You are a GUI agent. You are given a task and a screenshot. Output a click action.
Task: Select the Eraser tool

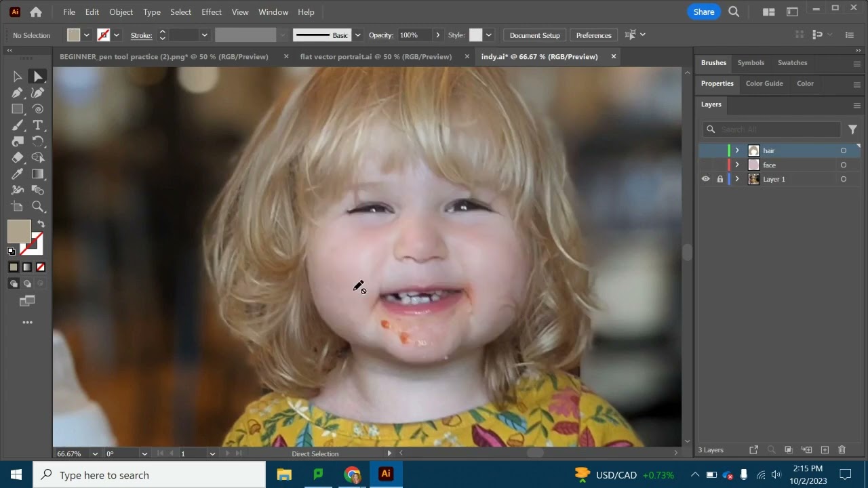coord(18,158)
